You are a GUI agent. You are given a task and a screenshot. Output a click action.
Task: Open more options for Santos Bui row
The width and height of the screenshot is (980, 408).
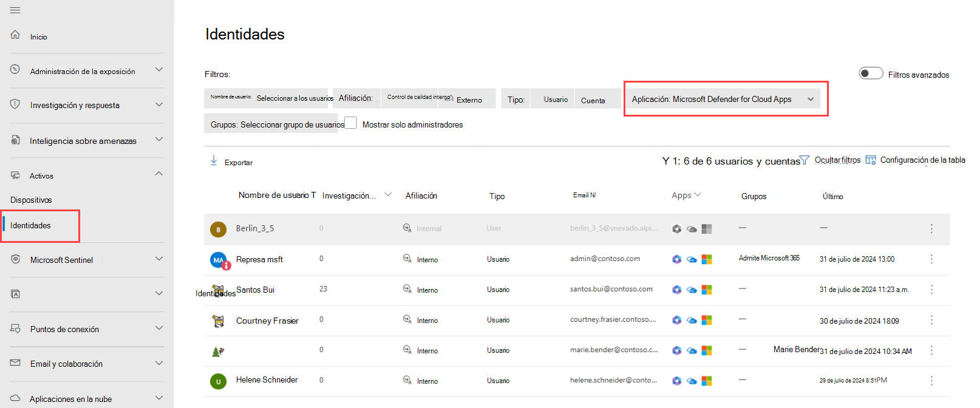pos(931,290)
